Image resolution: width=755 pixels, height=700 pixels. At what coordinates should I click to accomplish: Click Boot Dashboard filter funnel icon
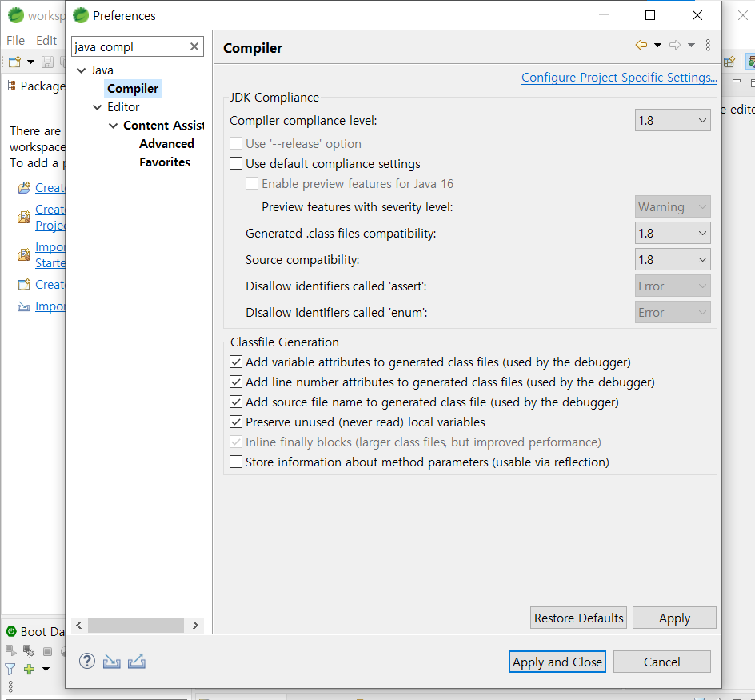click(x=10, y=669)
